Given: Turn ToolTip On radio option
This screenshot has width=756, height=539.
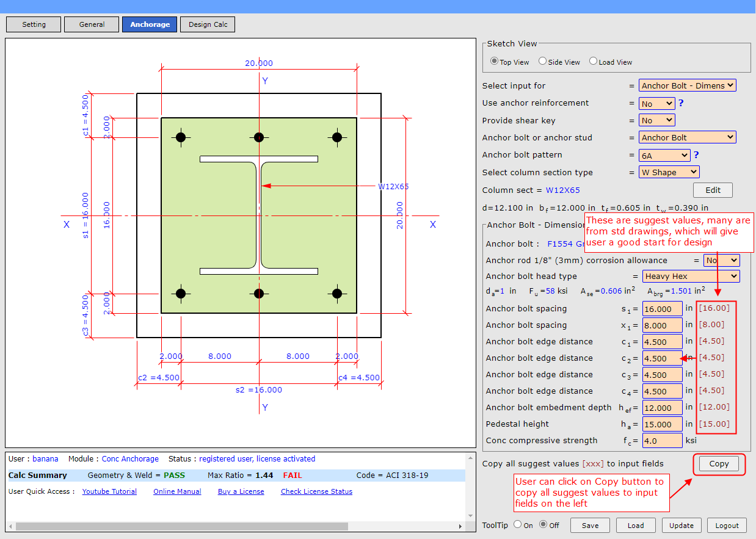Looking at the screenshot, I should (x=517, y=524).
